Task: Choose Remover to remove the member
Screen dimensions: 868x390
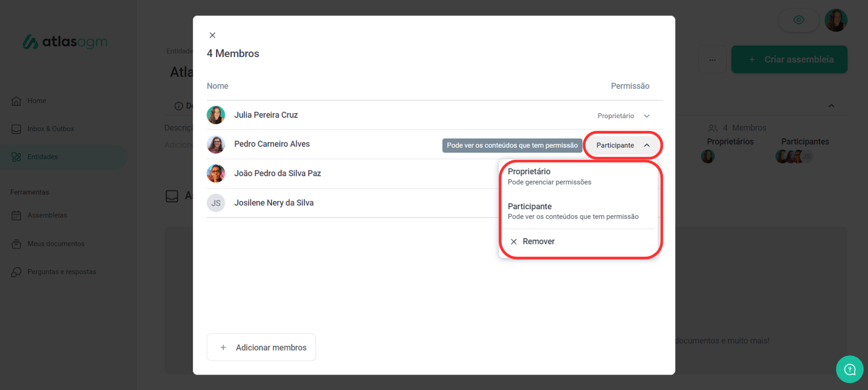Action: (x=538, y=242)
